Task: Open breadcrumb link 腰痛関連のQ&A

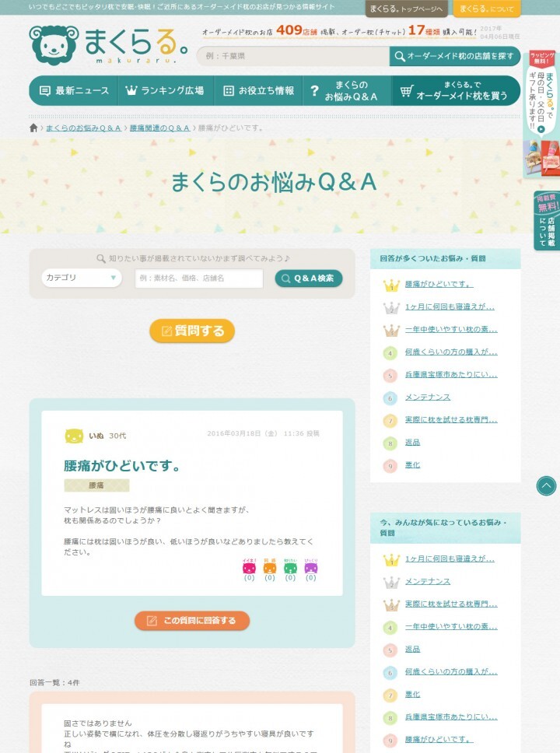Action: pos(160,128)
